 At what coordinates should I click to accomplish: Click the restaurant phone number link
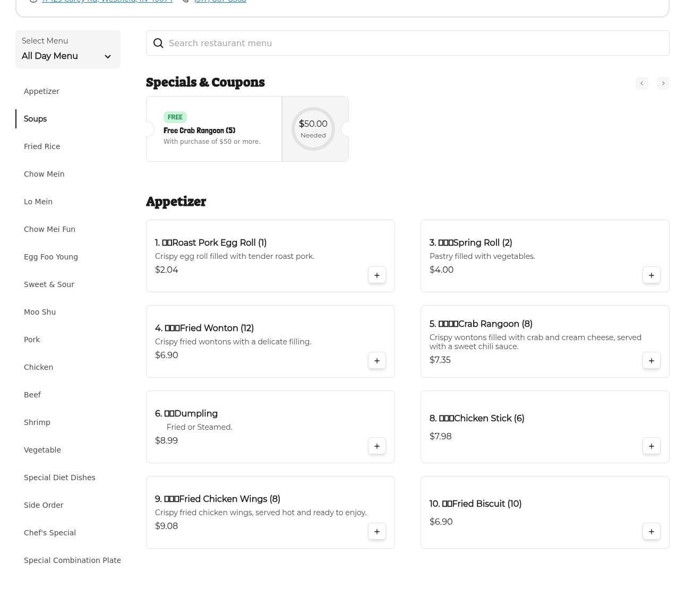coord(220,1)
